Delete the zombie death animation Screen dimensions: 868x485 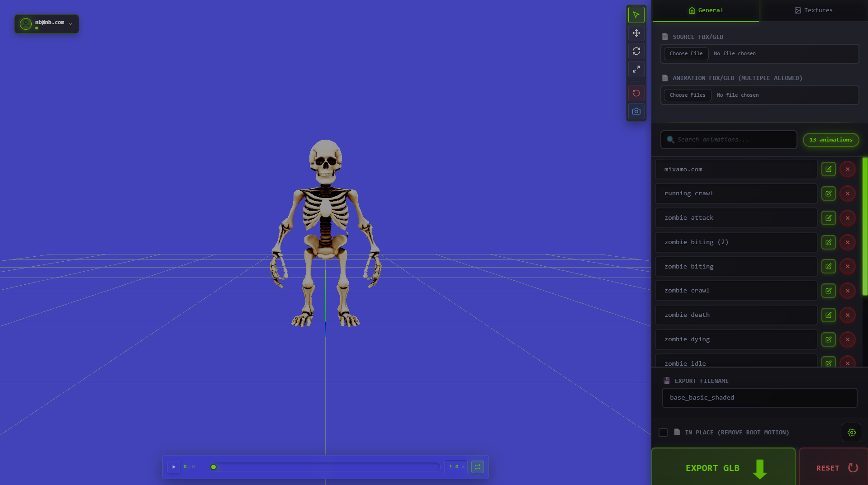pos(847,315)
